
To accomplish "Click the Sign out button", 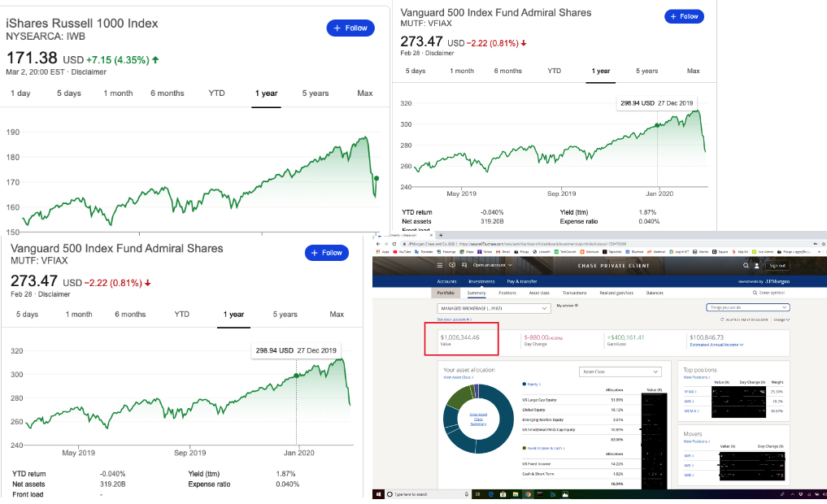I will [x=777, y=266].
